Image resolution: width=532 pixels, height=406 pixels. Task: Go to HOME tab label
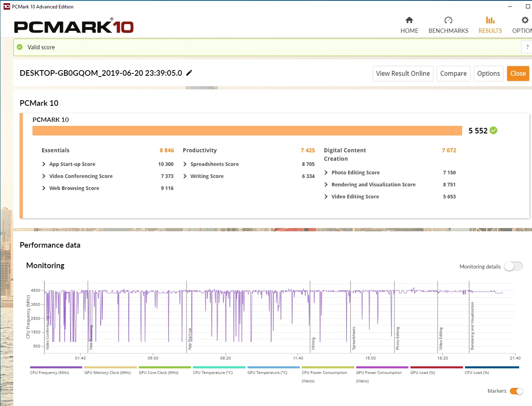409,31
